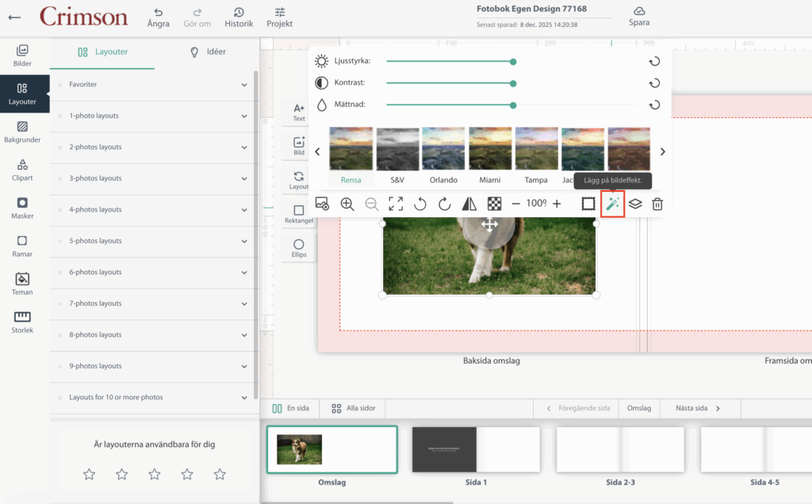Open the Bakgrunder panel in sidebar
The image size is (812, 504).
22,132
